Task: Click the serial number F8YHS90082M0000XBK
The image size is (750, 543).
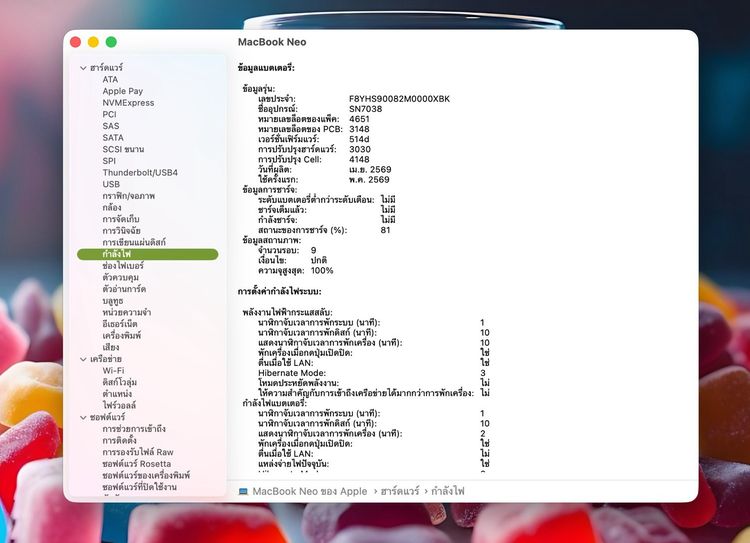Action: click(x=399, y=99)
